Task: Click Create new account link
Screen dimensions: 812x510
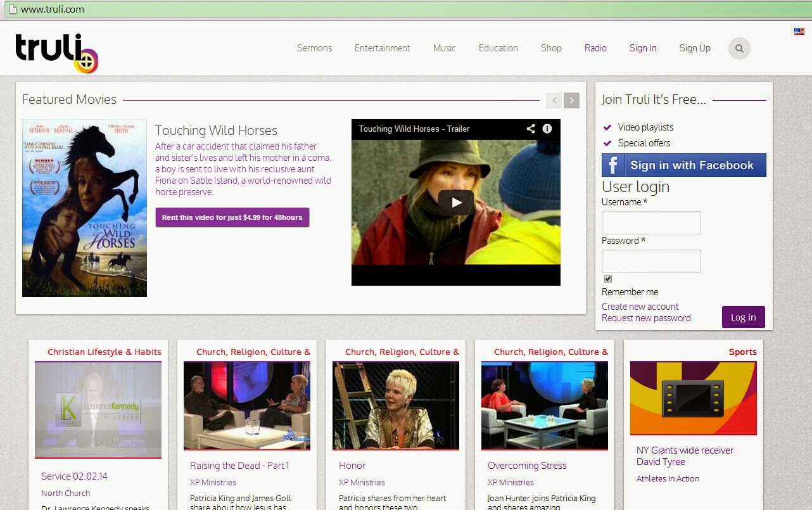Action: click(x=640, y=307)
